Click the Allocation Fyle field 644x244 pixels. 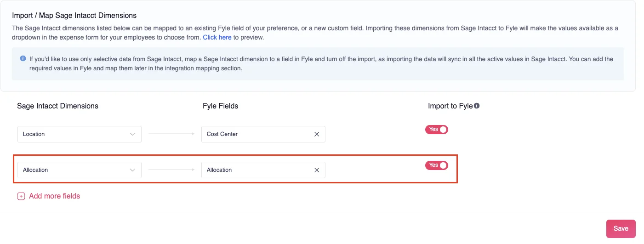263,170
